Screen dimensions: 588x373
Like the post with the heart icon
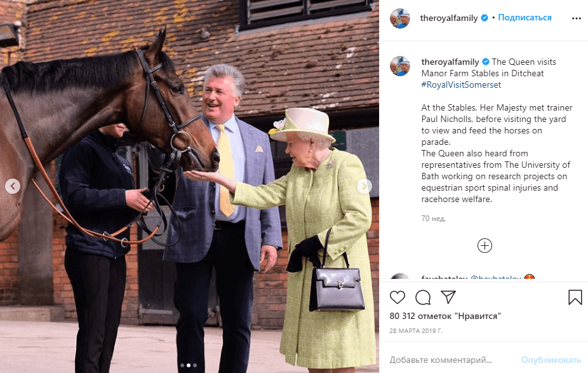point(397,297)
